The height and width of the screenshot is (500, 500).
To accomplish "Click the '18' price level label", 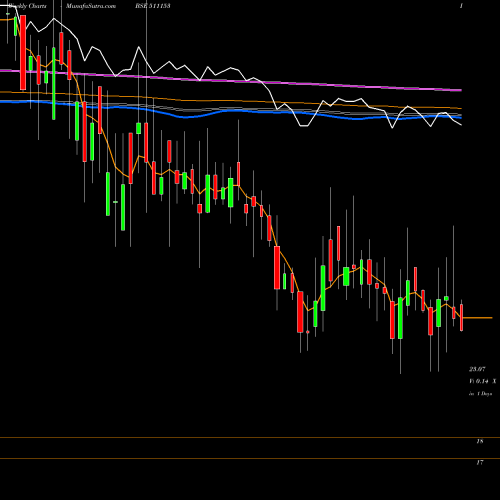I will click(x=480, y=441).
